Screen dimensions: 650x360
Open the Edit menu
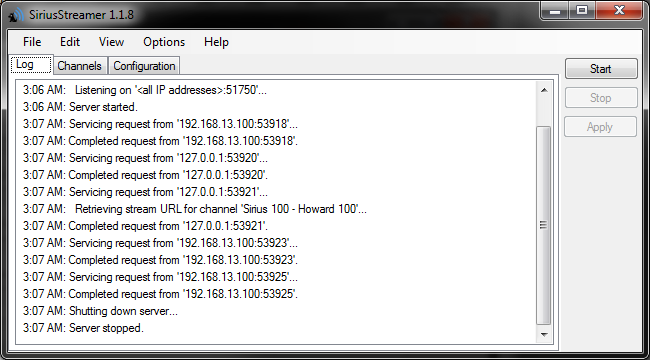pos(70,42)
